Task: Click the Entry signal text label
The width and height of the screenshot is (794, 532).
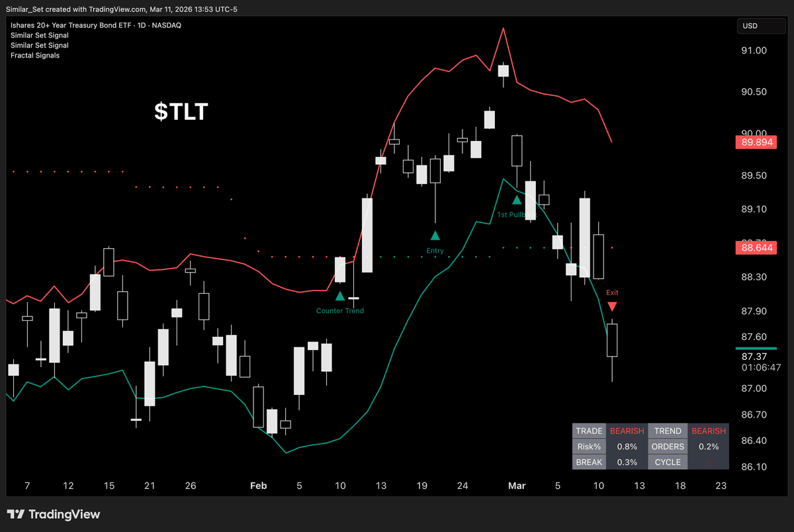Action: (435, 251)
